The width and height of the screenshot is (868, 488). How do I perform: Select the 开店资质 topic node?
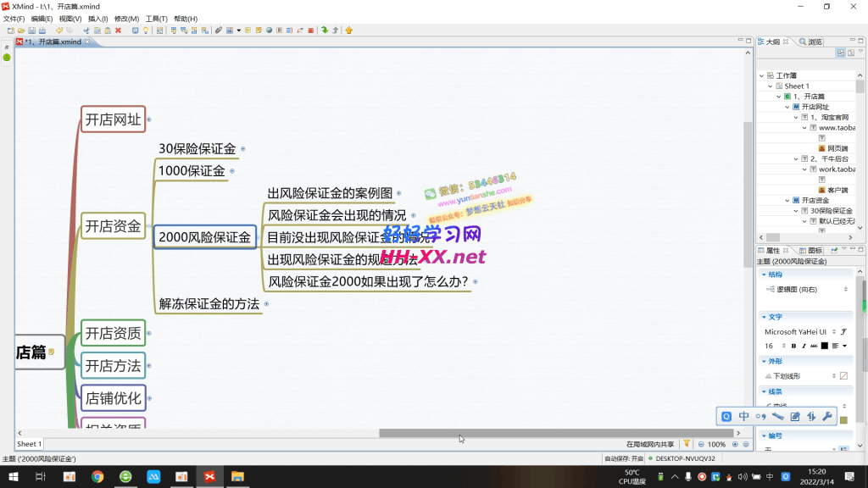[x=114, y=333]
